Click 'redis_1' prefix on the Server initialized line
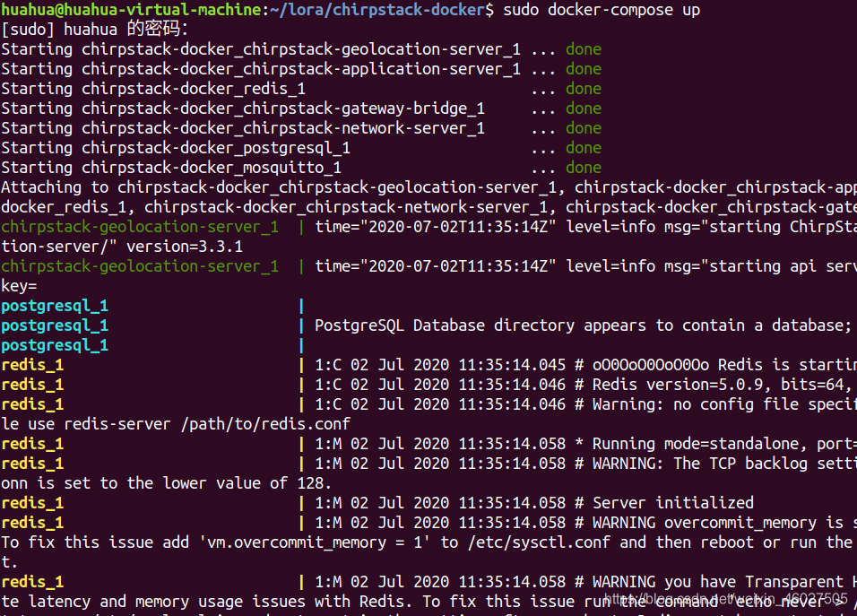 (32, 503)
